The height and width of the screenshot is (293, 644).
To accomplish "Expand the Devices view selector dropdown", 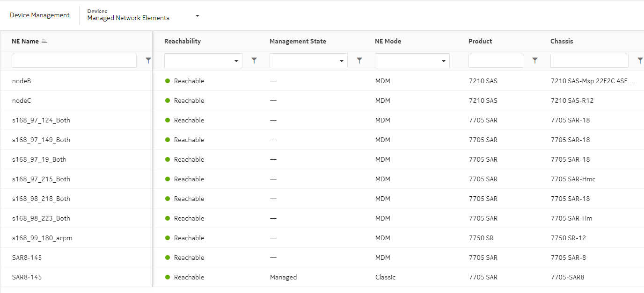I will [x=197, y=15].
